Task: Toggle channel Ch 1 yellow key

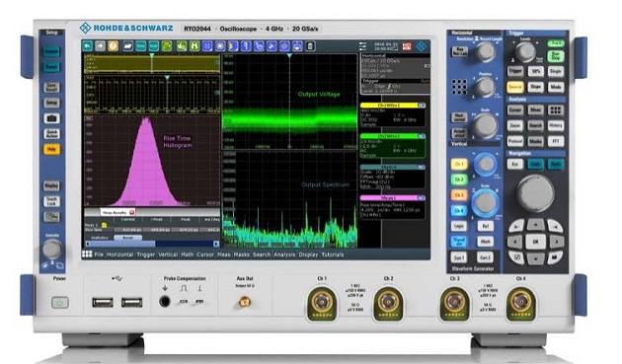Action: tap(459, 164)
